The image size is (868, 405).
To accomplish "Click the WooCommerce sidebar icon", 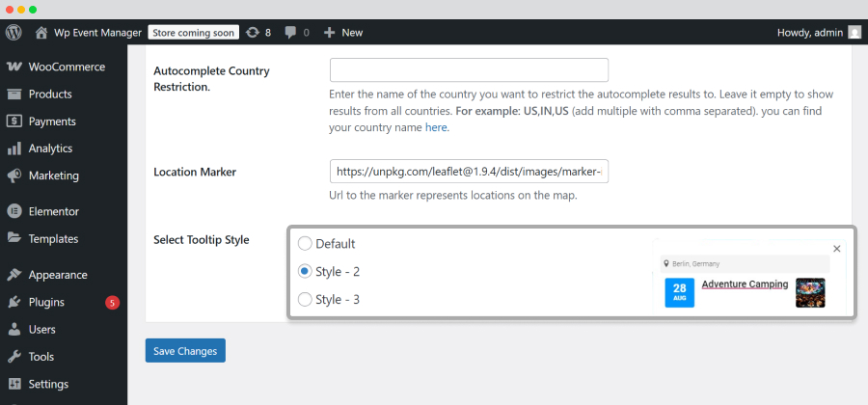I will click(x=14, y=67).
